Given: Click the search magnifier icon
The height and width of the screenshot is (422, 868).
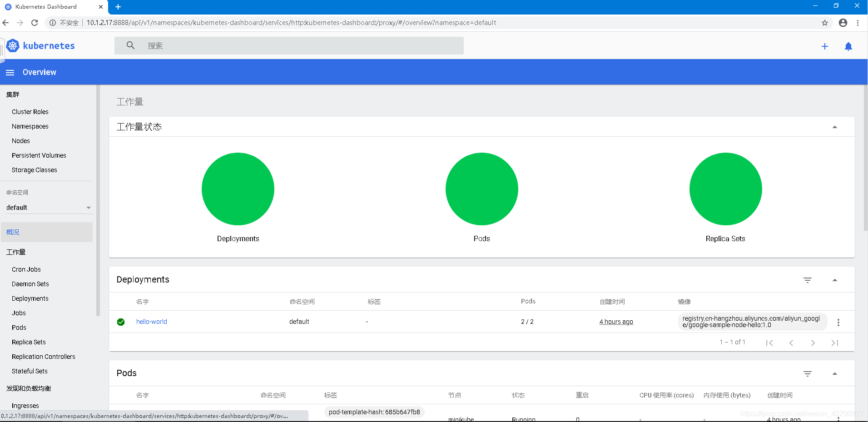Looking at the screenshot, I should click(x=130, y=45).
